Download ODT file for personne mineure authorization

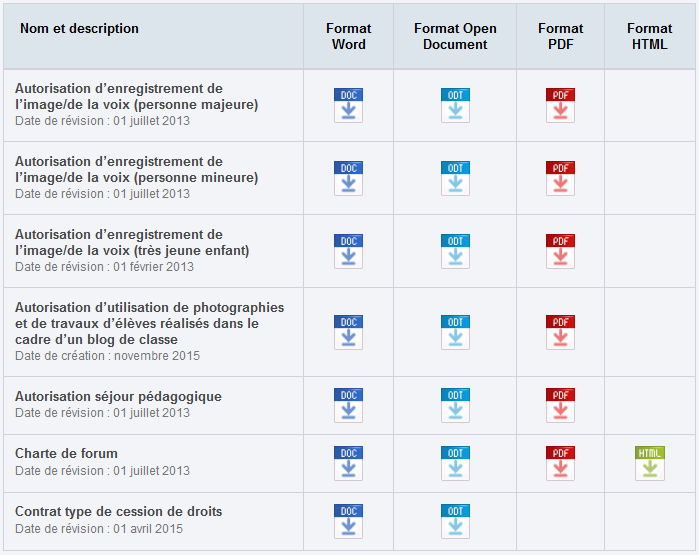point(455,178)
